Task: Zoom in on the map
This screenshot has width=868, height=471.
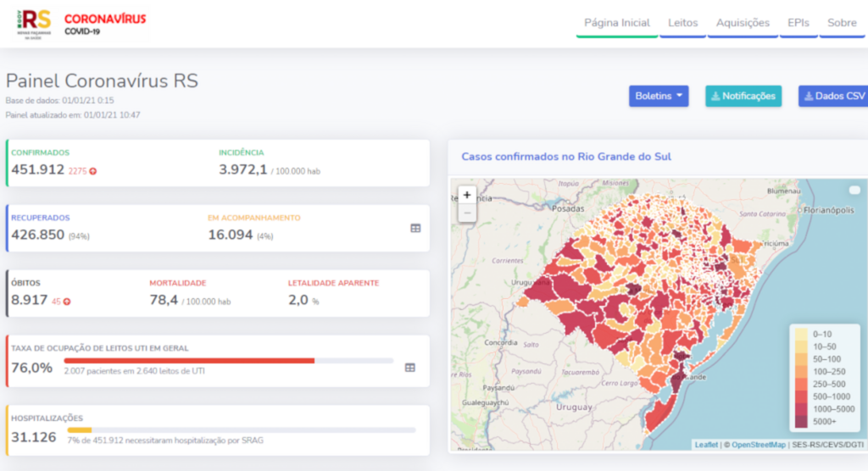Action: [x=466, y=195]
